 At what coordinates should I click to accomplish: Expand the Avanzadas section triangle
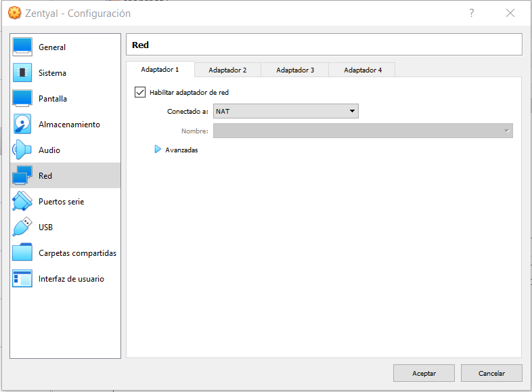[x=158, y=150]
